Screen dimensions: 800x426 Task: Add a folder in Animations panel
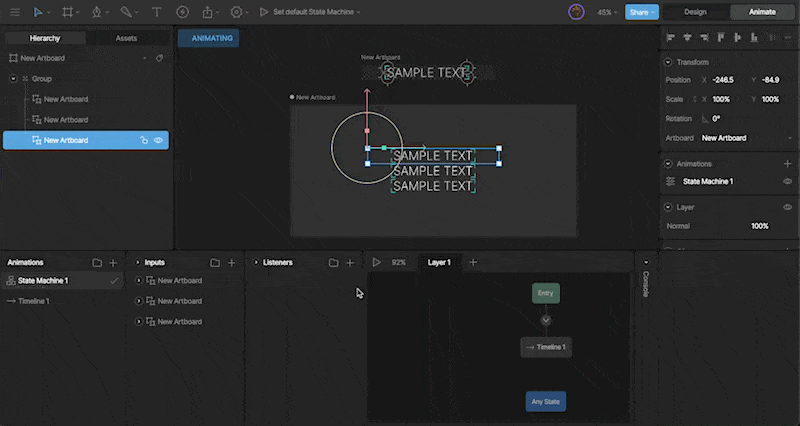pos(97,263)
